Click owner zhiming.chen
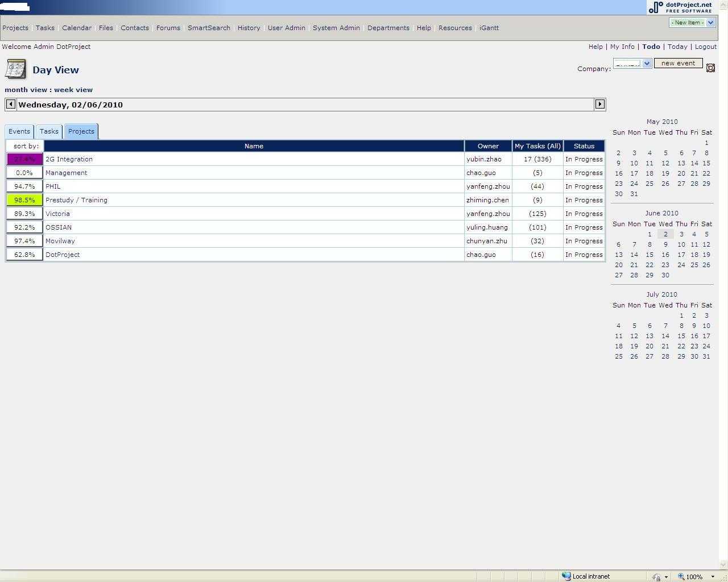 (x=487, y=200)
